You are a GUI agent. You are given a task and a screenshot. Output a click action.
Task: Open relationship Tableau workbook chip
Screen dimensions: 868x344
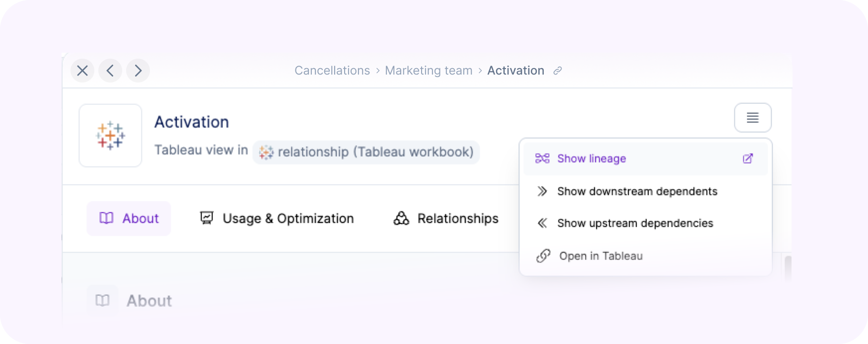click(x=366, y=152)
